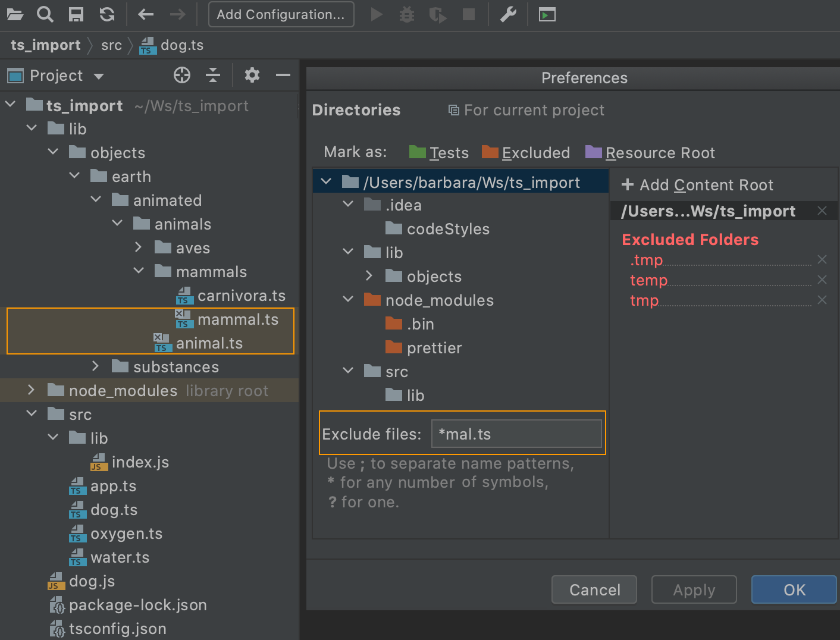Collapse src folder in Directories tree

(x=348, y=371)
